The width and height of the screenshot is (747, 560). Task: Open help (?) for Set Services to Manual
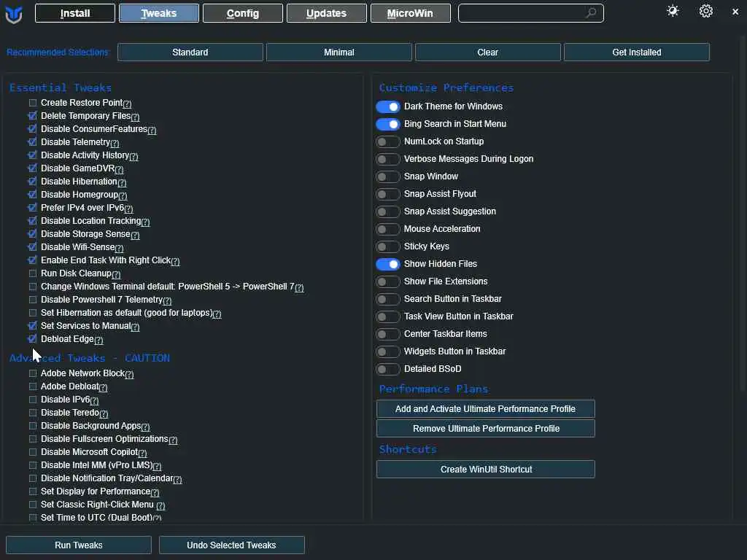tap(135, 327)
